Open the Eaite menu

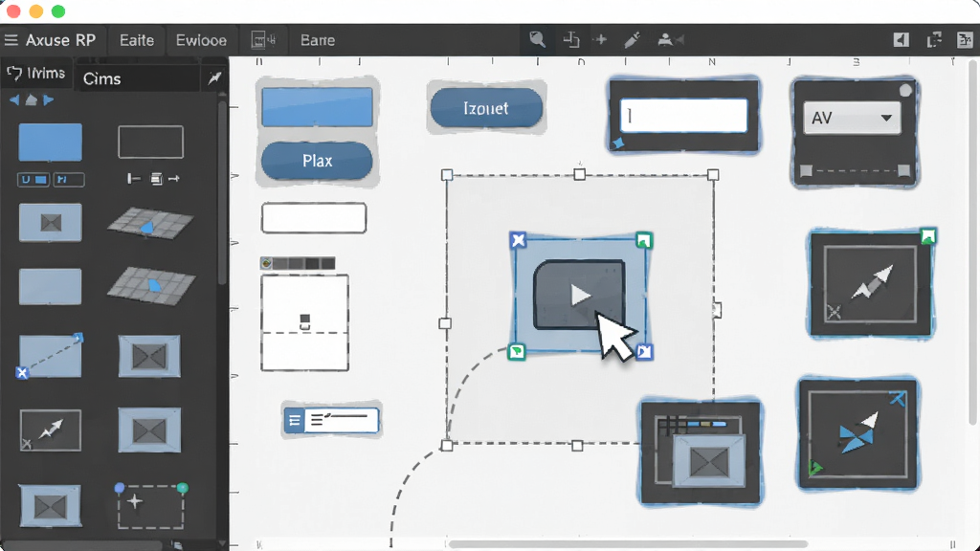(137, 40)
